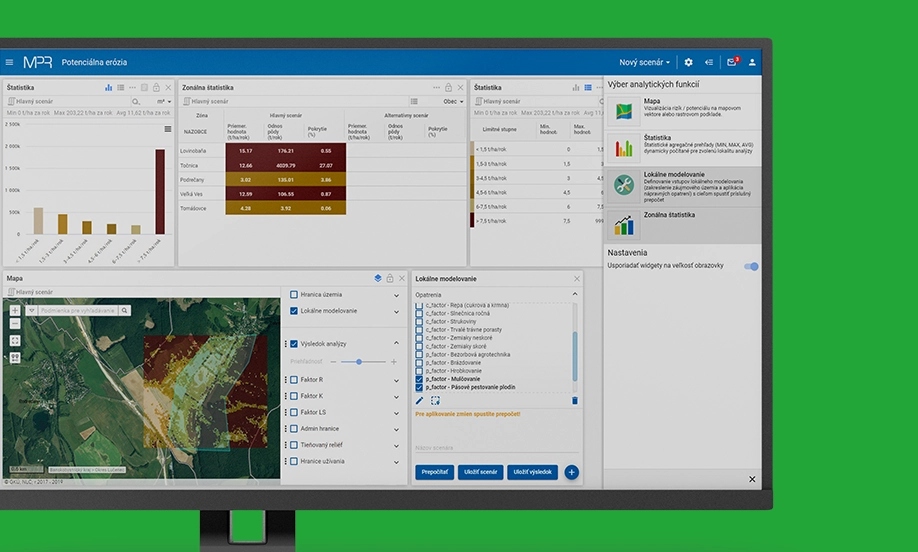Open the Nový scenár dropdown
Viewport: 918px width, 552px height.
[644, 62]
